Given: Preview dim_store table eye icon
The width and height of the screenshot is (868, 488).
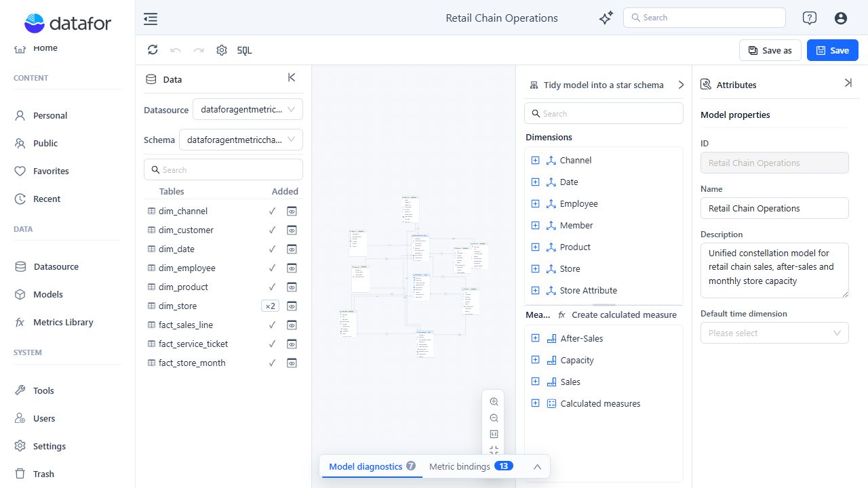Looking at the screenshot, I should [x=292, y=306].
